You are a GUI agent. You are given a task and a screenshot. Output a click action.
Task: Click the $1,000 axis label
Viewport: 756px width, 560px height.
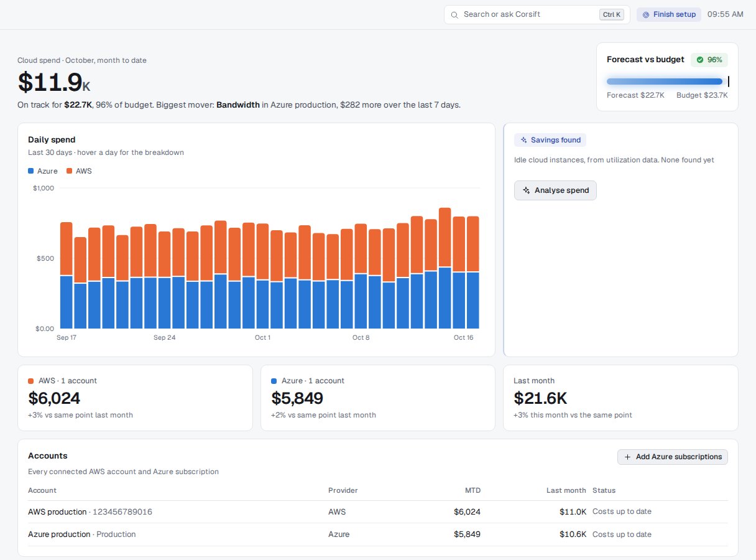(x=43, y=188)
